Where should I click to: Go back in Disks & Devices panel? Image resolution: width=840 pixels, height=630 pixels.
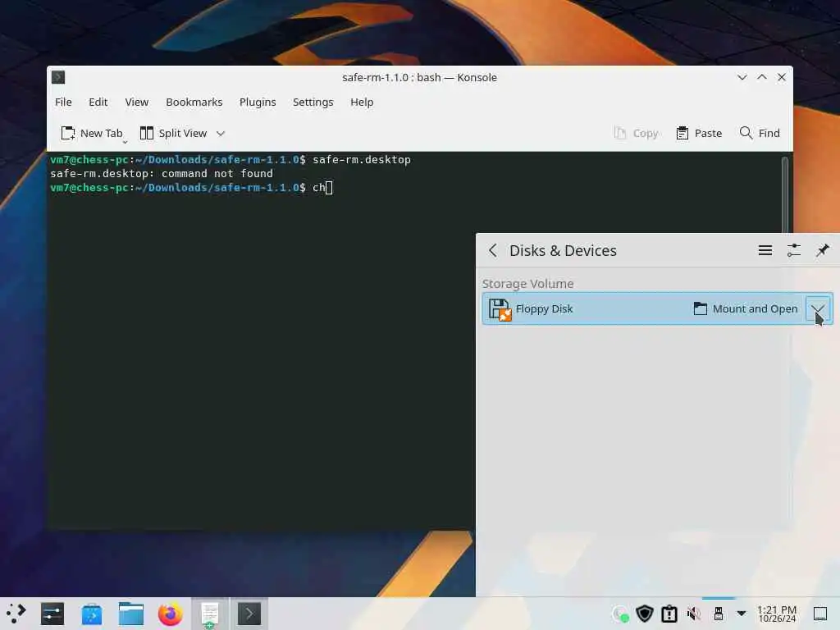point(493,250)
